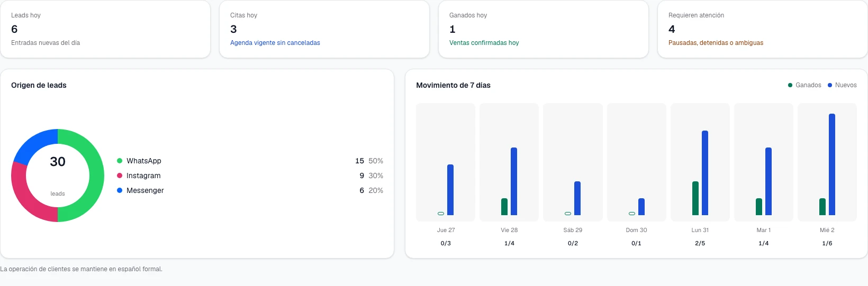The height and width of the screenshot is (286, 868).
Task: Click the Messenger 20% value
Action: click(376, 190)
